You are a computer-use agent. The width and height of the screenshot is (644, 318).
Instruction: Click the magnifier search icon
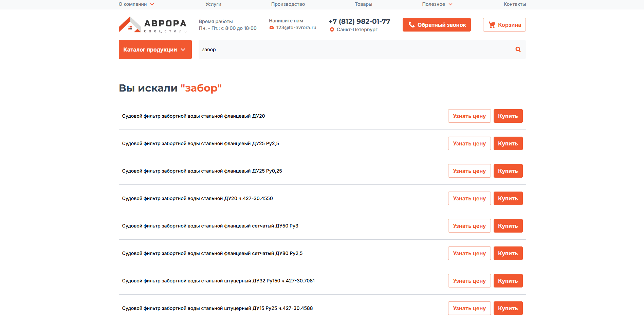[518, 49]
